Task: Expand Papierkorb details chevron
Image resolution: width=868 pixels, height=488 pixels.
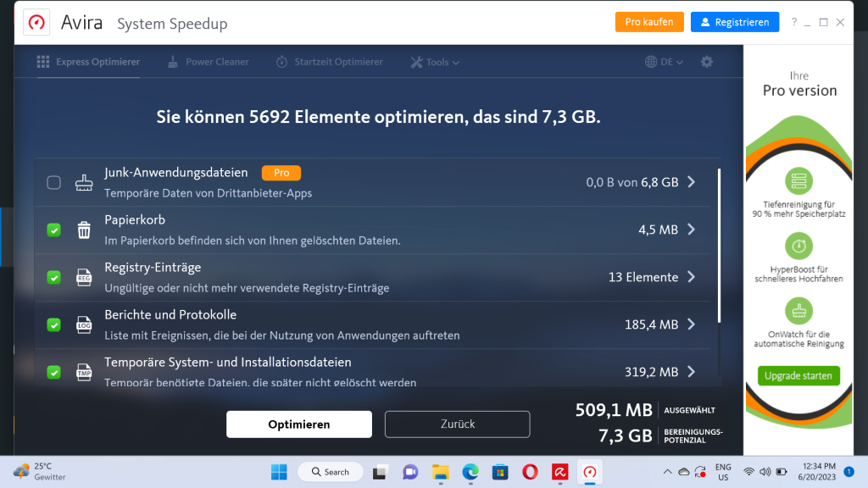Action: click(692, 230)
